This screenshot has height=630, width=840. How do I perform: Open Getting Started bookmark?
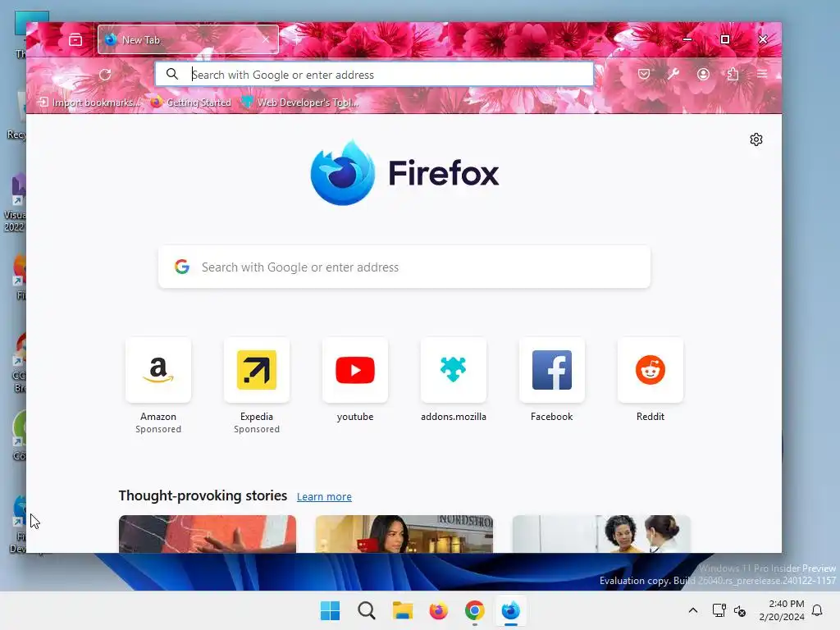(190, 103)
